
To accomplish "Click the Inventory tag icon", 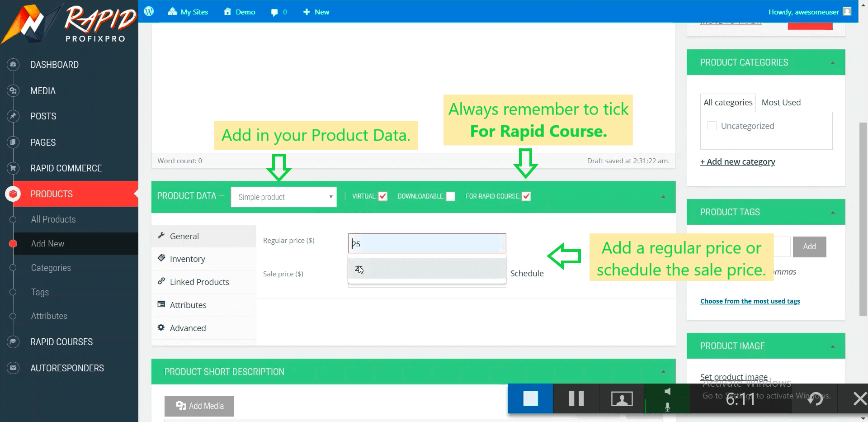I will [161, 258].
